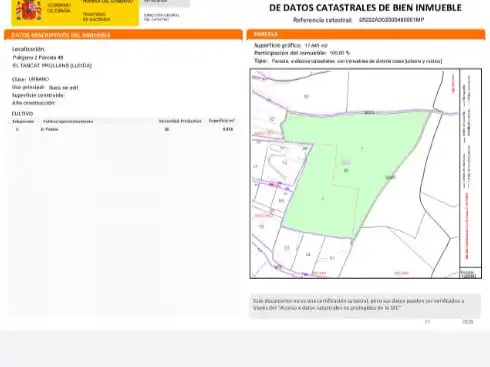Click the "Superficie construida:" label
490x367 pixels.
[x=38, y=95]
